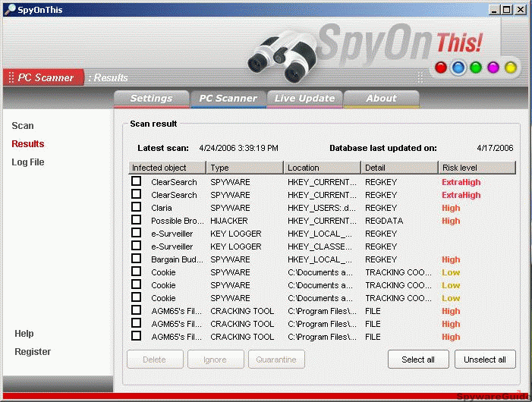
Task: Tick the Claria spyware checkbox
Action: pos(137,207)
